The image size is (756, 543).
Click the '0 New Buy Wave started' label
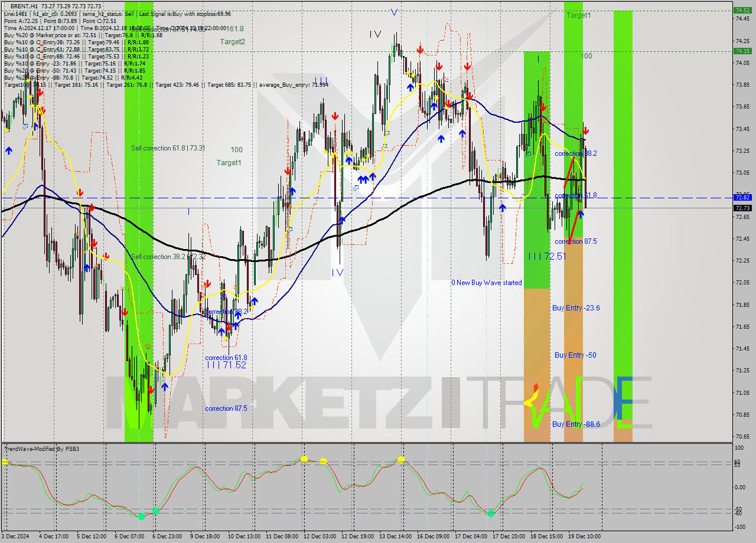click(x=487, y=283)
